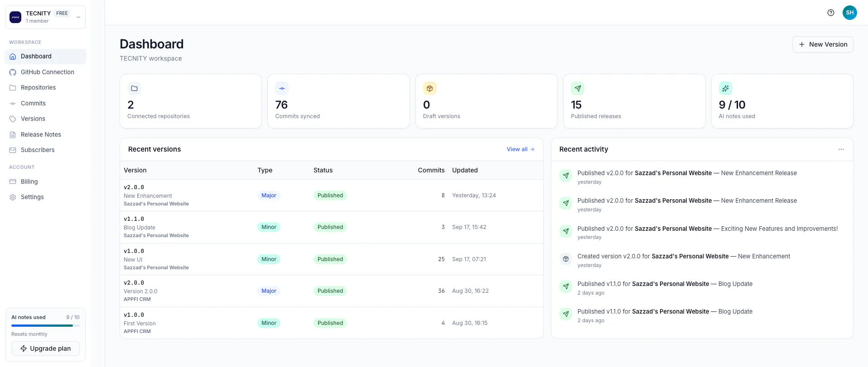Click the Version column header
Screen dimensions: 868x367
pos(135,170)
